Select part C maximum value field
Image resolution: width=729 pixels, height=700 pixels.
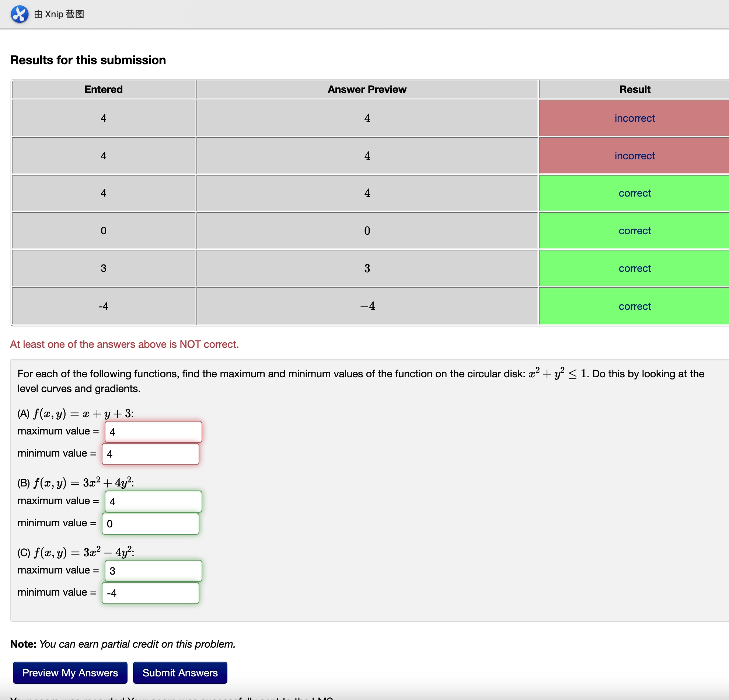(x=153, y=571)
